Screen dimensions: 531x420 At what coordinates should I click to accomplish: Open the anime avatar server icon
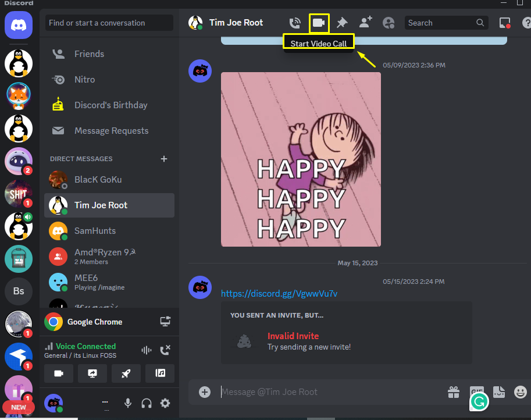click(x=19, y=324)
